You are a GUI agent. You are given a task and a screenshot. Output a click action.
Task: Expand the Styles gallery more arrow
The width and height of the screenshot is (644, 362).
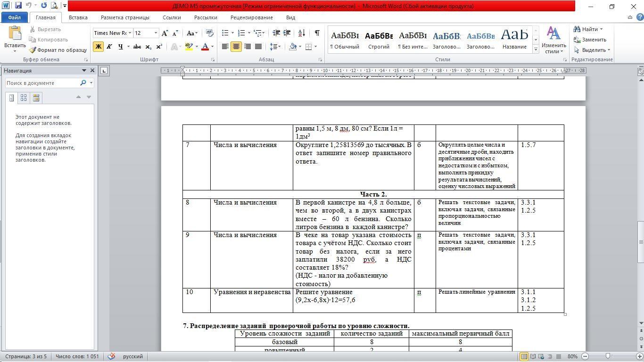pos(536,49)
